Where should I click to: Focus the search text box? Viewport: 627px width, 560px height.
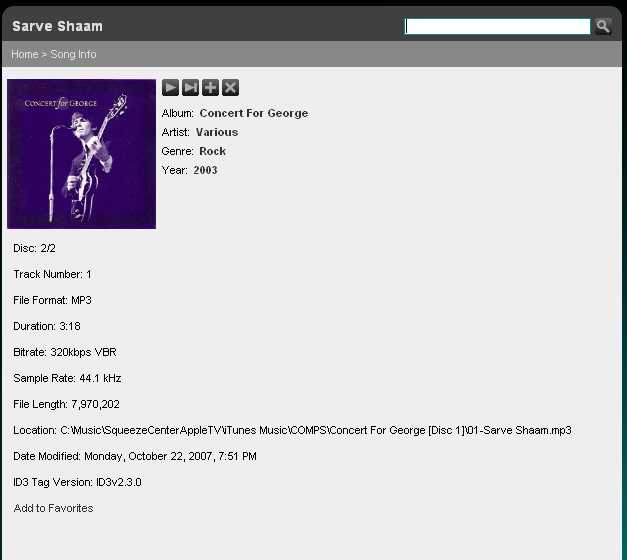click(x=497, y=26)
